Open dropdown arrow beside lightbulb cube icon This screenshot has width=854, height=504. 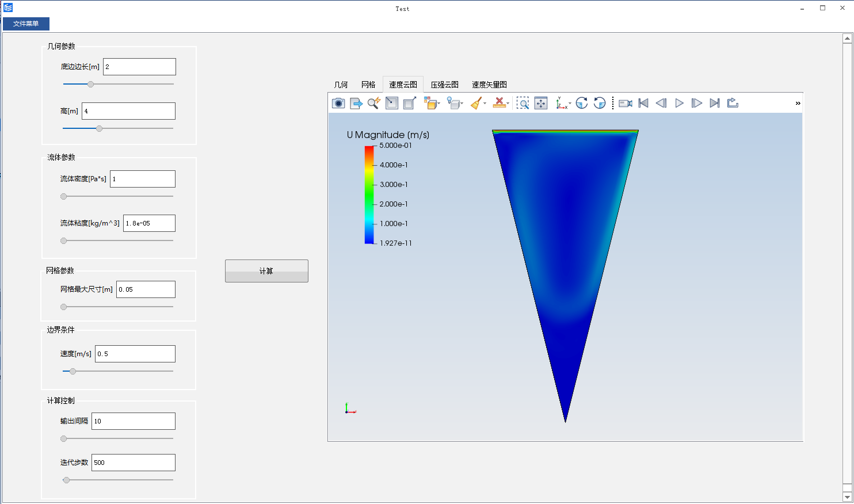[462, 104]
